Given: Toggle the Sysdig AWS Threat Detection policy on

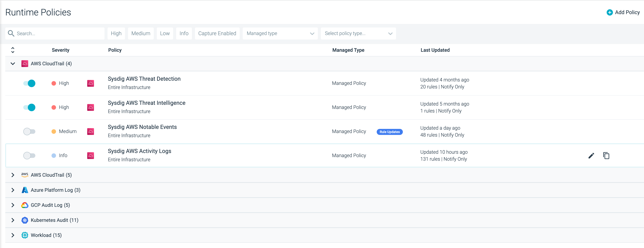Looking at the screenshot, I should [29, 83].
